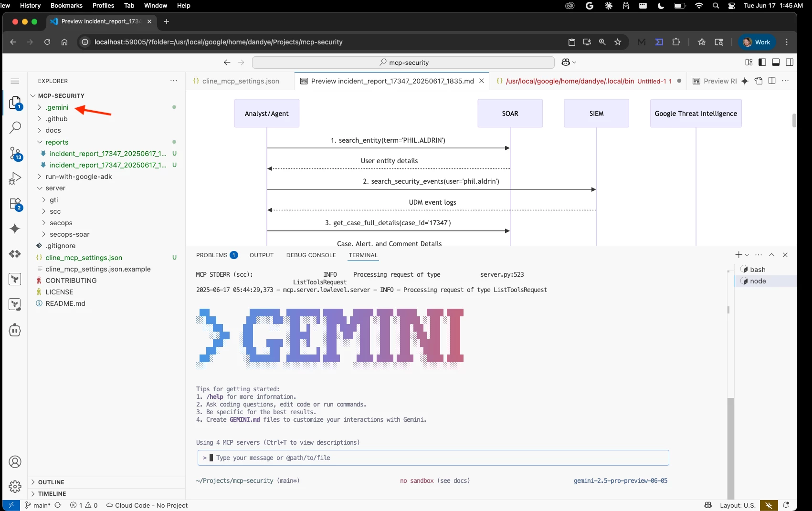
Task: Customize layout icon in title bar
Action: click(749, 63)
